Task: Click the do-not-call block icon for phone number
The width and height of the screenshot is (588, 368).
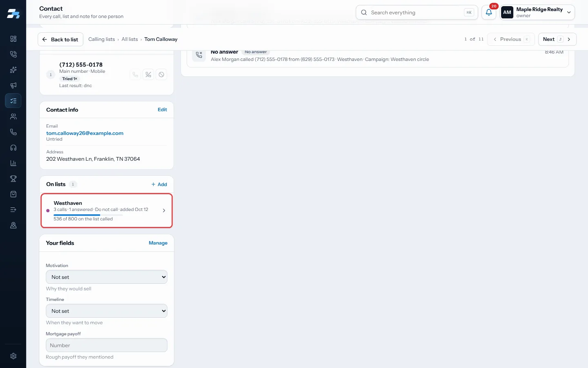Action: click(161, 74)
